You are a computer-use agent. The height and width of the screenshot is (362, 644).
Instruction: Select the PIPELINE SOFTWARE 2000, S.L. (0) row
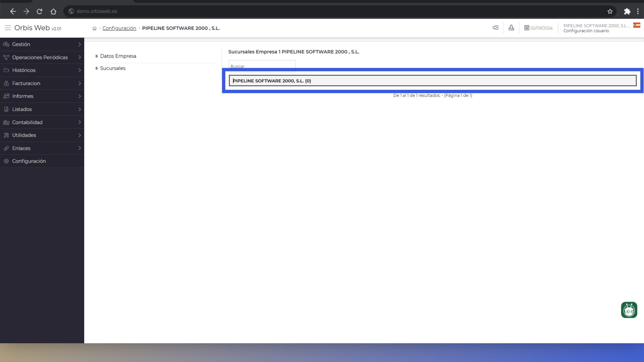point(432,81)
